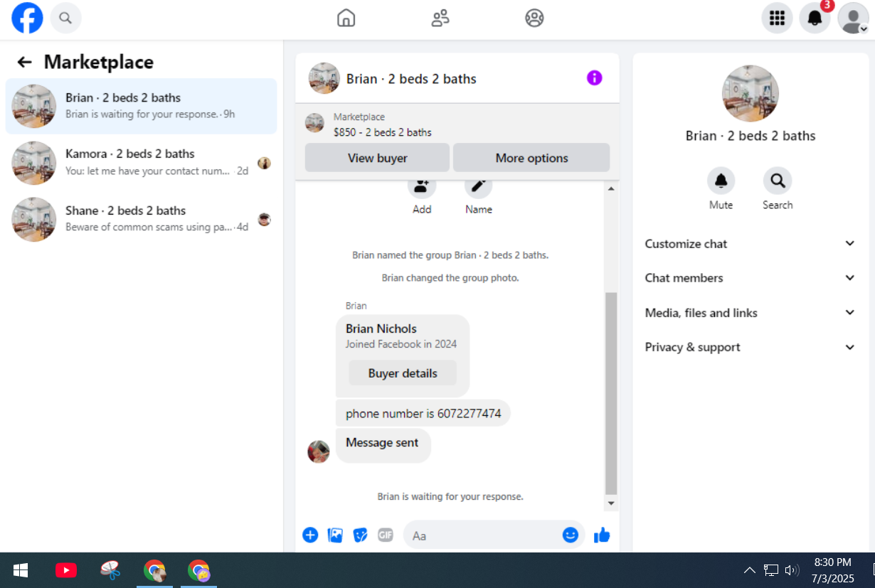Expand Media, files and links section
The width and height of the screenshot is (875, 588).
[750, 313]
